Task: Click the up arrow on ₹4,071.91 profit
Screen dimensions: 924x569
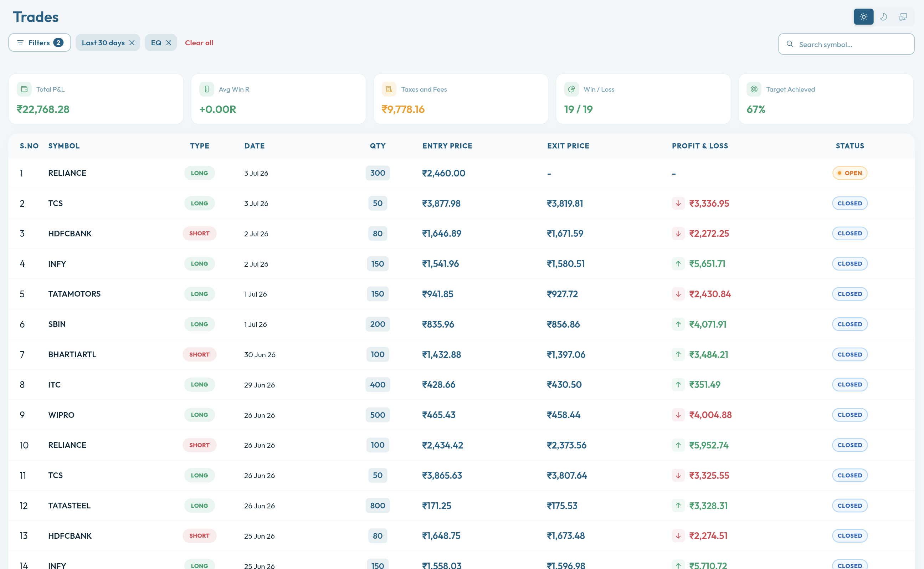Action: (x=678, y=324)
